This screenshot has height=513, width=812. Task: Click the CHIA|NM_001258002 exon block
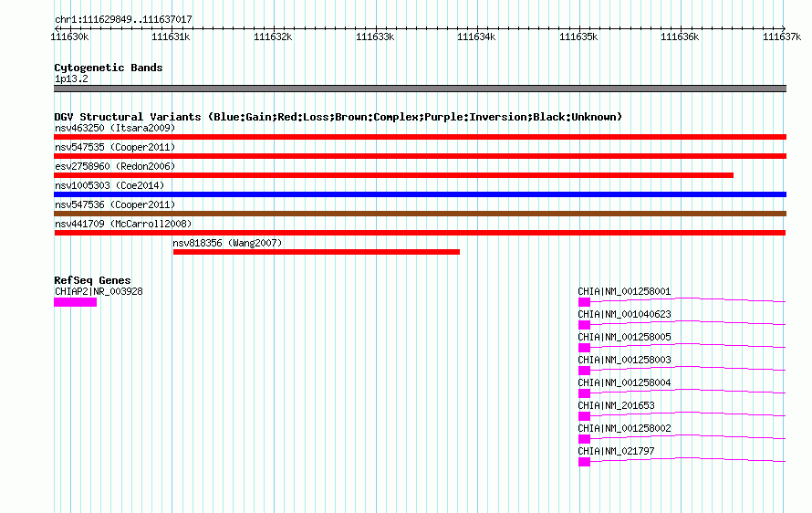pos(584,439)
